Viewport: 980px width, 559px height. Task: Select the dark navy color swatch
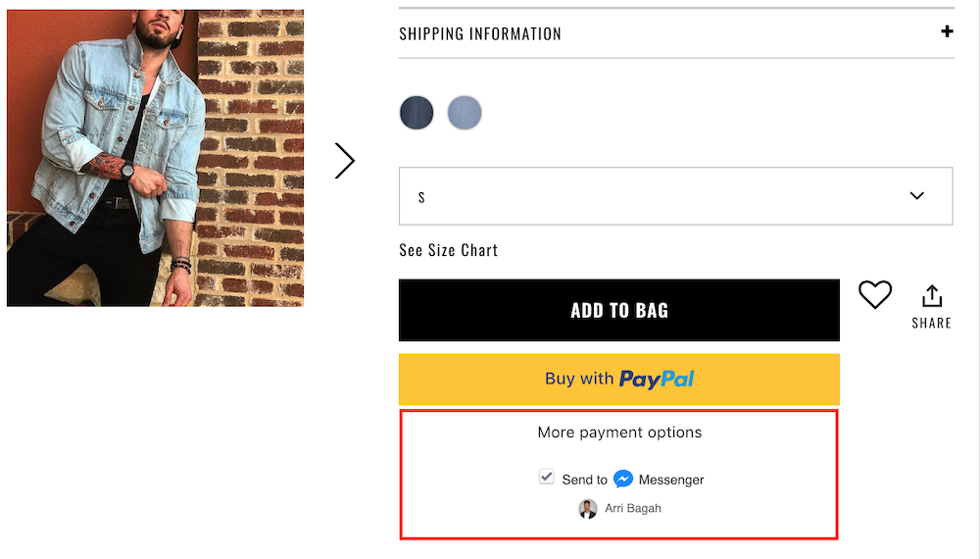pyautogui.click(x=416, y=113)
